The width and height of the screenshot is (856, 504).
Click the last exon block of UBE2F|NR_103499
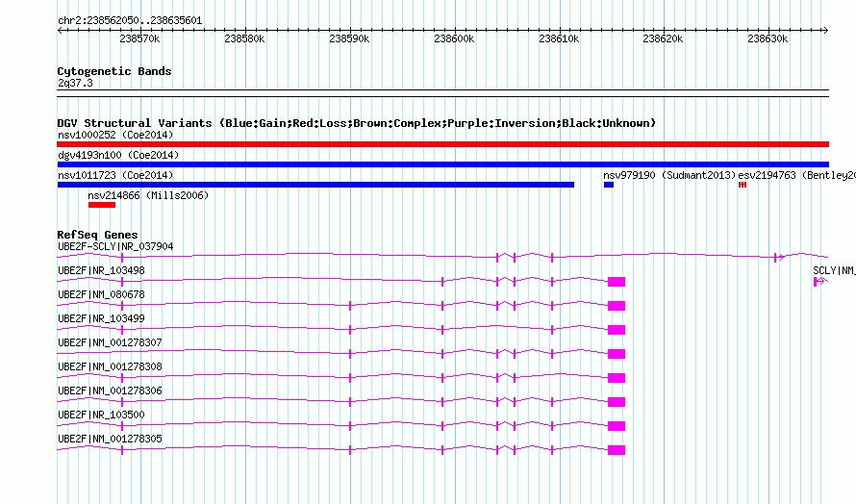pos(617,330)
